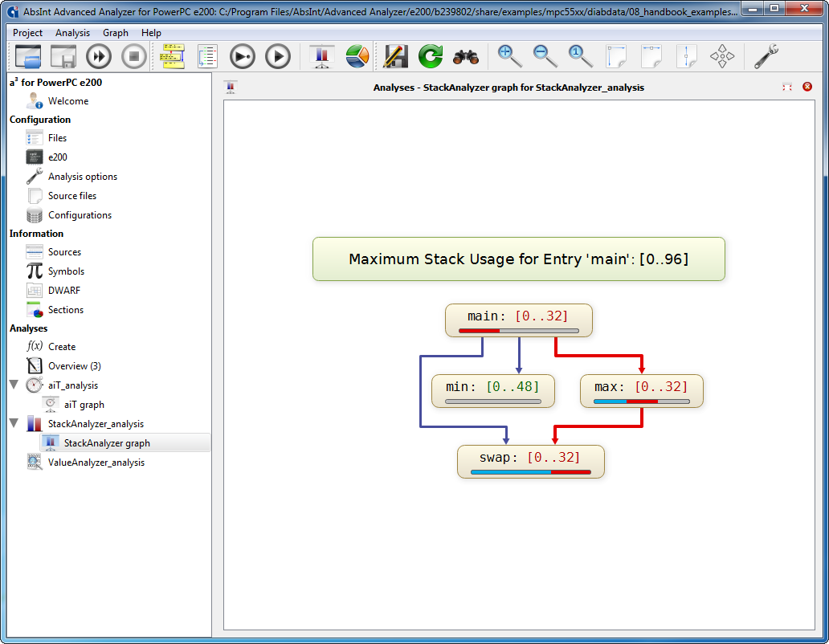Click the plain play run button

click(278, 56)
